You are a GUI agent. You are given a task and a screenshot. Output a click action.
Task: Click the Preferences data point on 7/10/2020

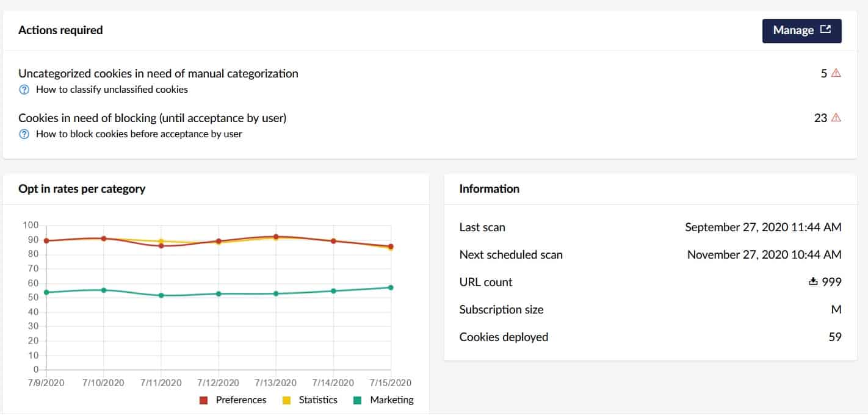click(x=104, y=238)
